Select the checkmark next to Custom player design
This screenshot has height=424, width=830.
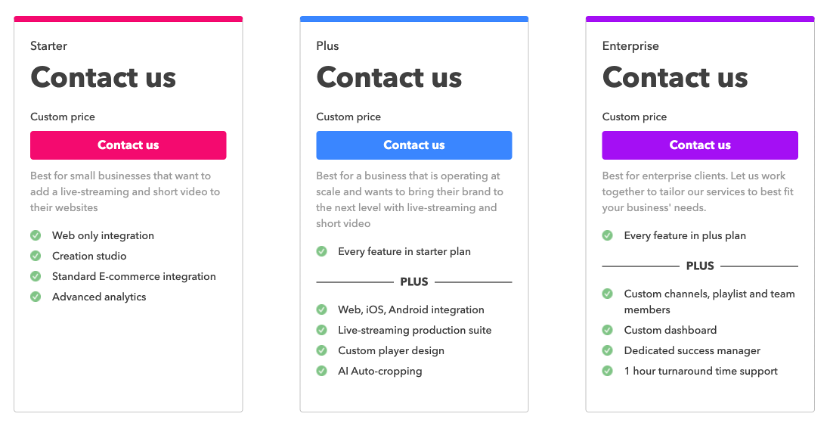coord(322,351)
